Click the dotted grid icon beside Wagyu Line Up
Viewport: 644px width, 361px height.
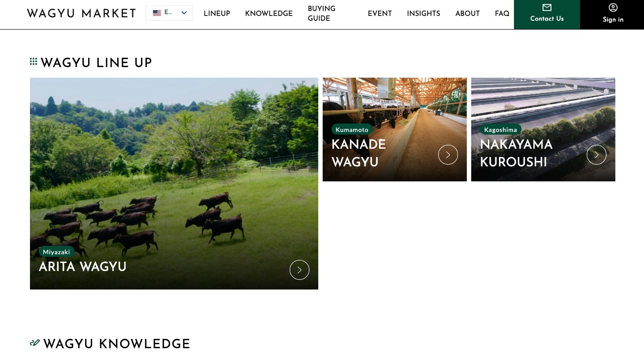[x=34, y=61]
